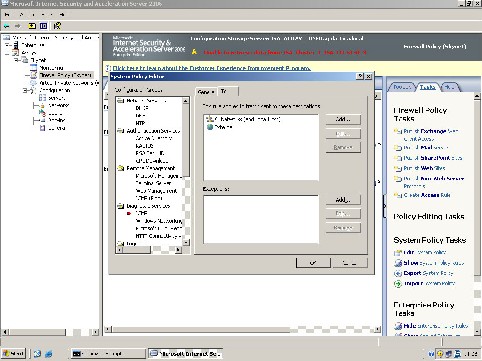
Task: Click right arrow of main pane horizontal scrollbar
Action: pyautogui.click(x=377, y=329)
